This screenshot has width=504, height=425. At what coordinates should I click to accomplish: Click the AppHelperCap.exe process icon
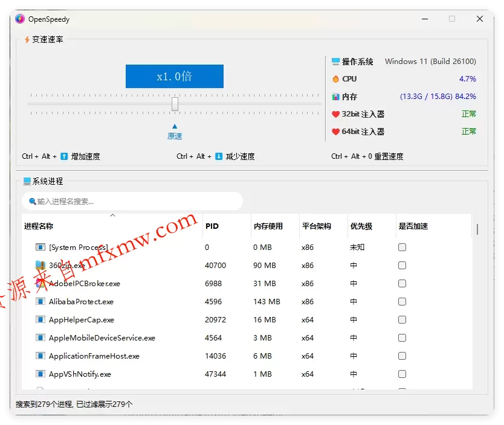click(40, 320)
